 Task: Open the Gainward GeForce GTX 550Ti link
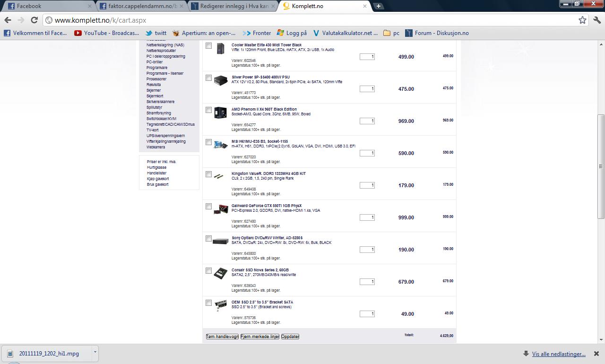[x=267, y=206]
